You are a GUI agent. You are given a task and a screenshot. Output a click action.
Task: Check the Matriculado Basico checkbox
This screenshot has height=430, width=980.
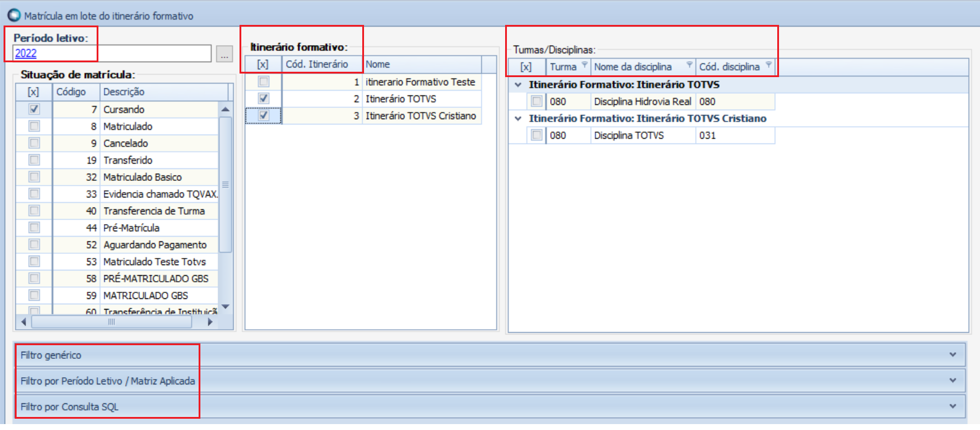pos(34,177)
